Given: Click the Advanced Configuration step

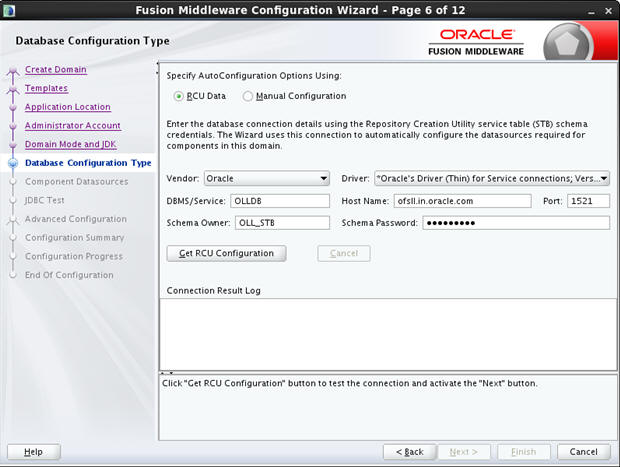Looking at the screenshot, I should pyautogui.click(x=76, y=219).
